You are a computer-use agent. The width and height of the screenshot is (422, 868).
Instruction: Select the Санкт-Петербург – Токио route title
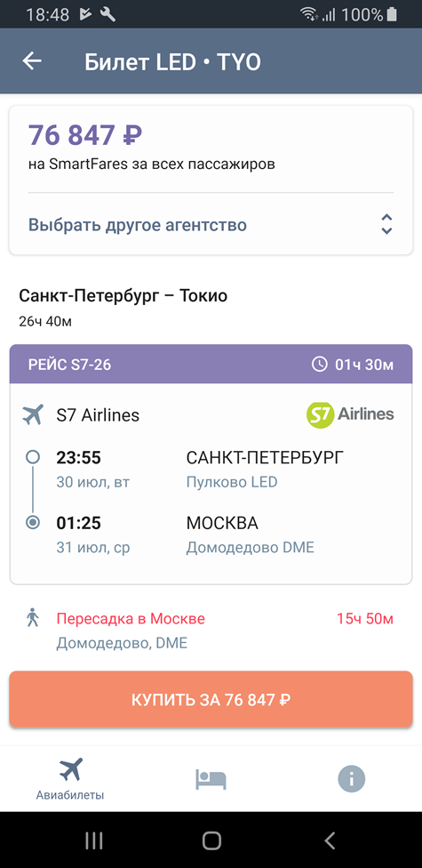pos(123,295)
